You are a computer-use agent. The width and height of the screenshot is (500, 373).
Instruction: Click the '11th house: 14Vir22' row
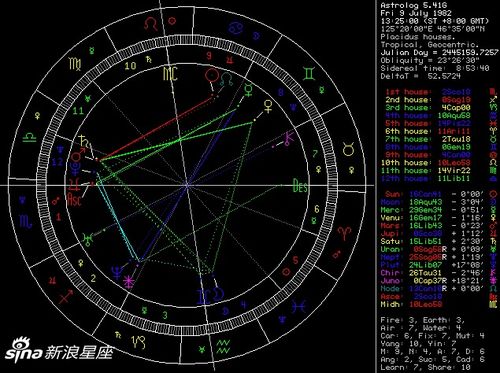pos(439,171)
